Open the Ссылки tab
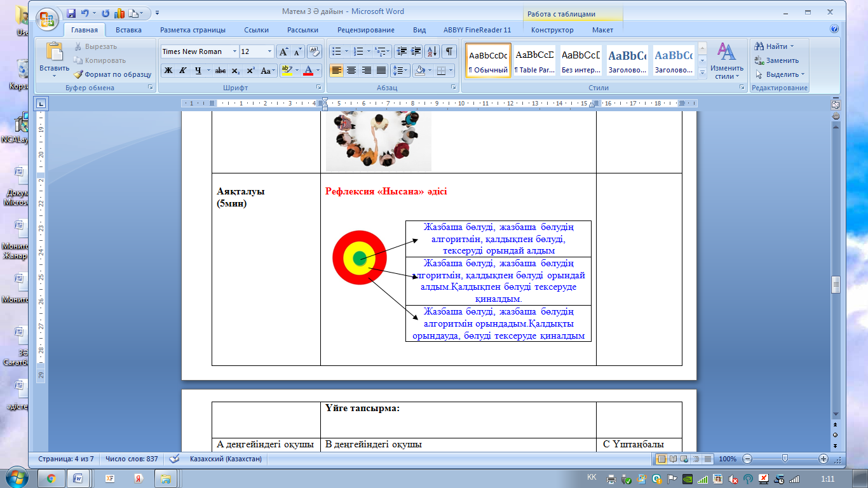 [x=256, y=30]
